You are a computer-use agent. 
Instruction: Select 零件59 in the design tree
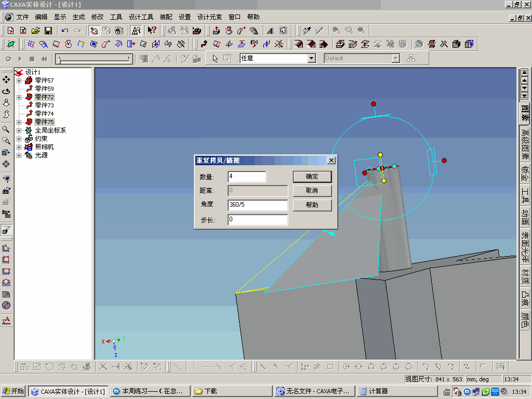click(44, 88)
